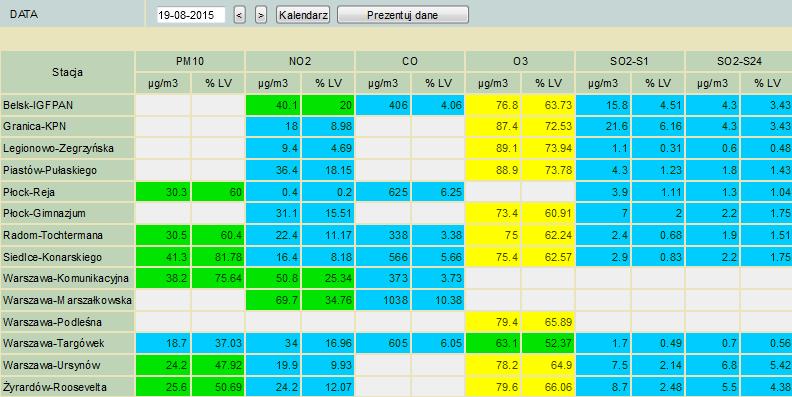
Task: Click the next date arrow button
Action: point(261,15)
